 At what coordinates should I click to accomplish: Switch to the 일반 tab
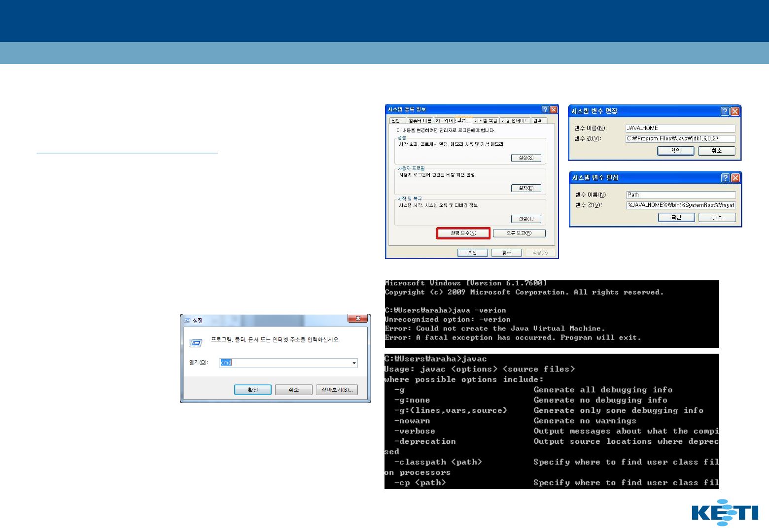(x=396, y=120)
